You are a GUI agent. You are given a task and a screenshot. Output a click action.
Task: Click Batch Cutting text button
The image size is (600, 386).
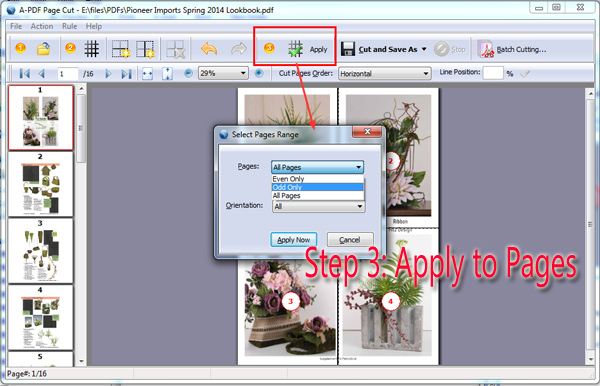(521, 49)
